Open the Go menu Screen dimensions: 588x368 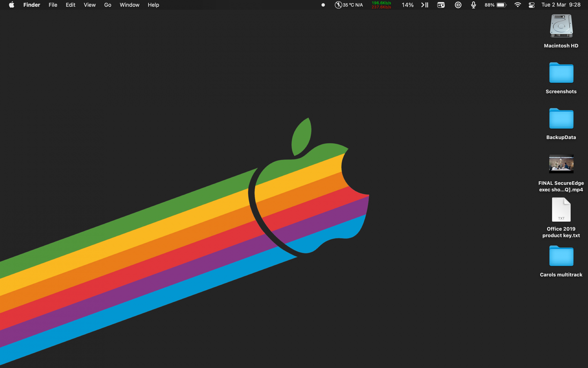coord(108,5)
